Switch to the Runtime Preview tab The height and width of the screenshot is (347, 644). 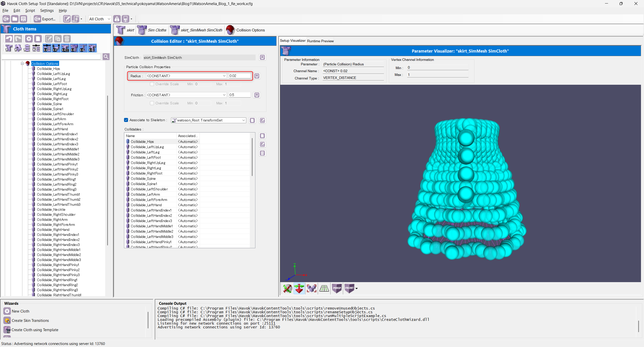point(320,41)
